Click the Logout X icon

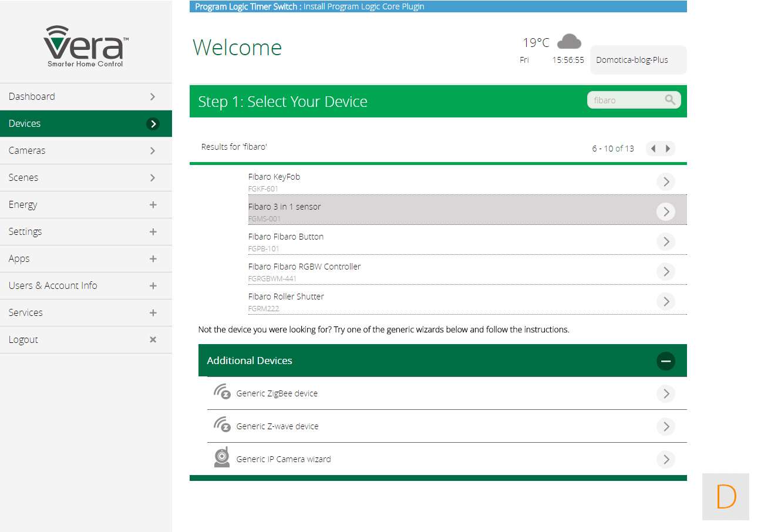pos(153,339)
